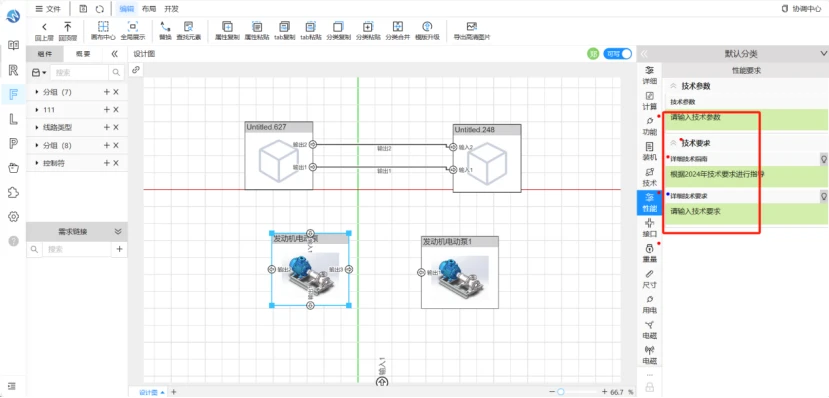Collapse the 技术参数 section
The image size is (829, 398).
pyautogui.click(x=674, y=86)
